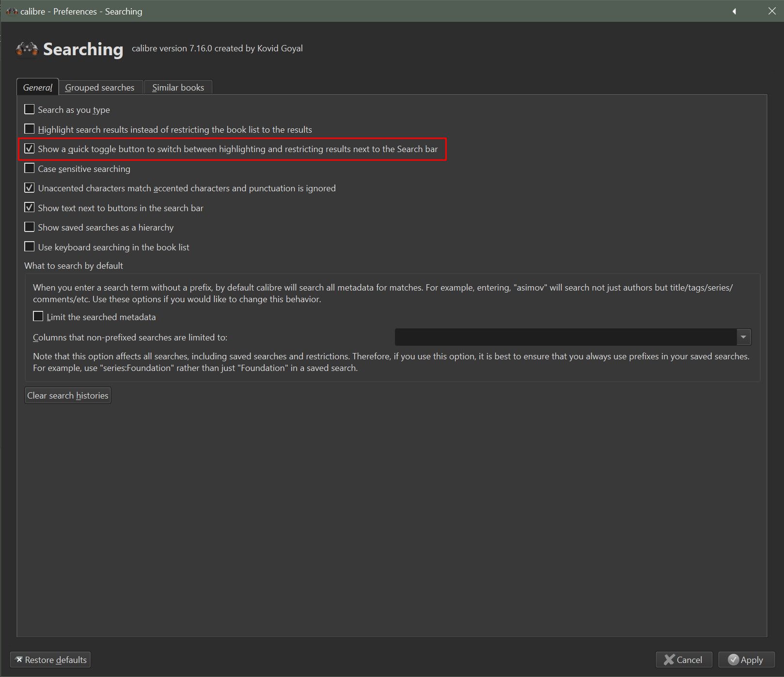Switch to the Grouped searches tab
Viewport: 784px width, 677px height.
[x=100, y=88]
